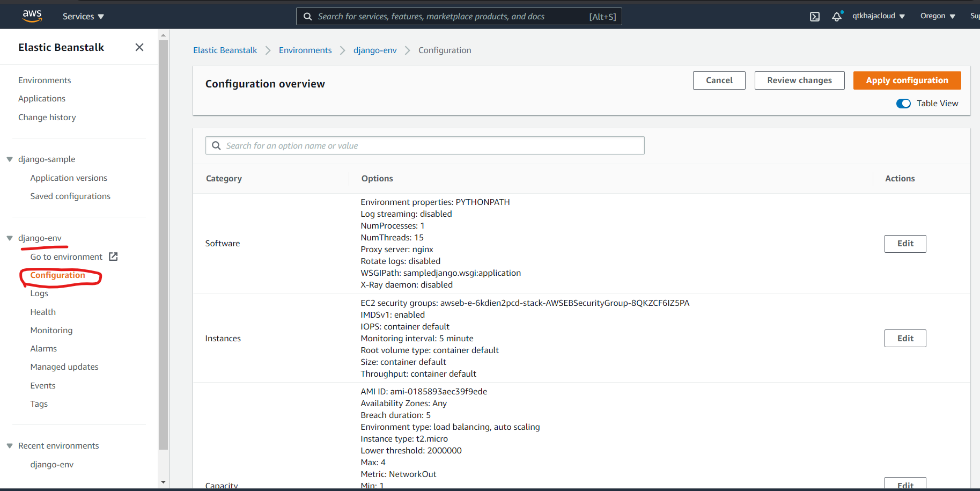Click the top search bar magnifier icon
This screenshot has height=491, width=980.
coord(307,17)
